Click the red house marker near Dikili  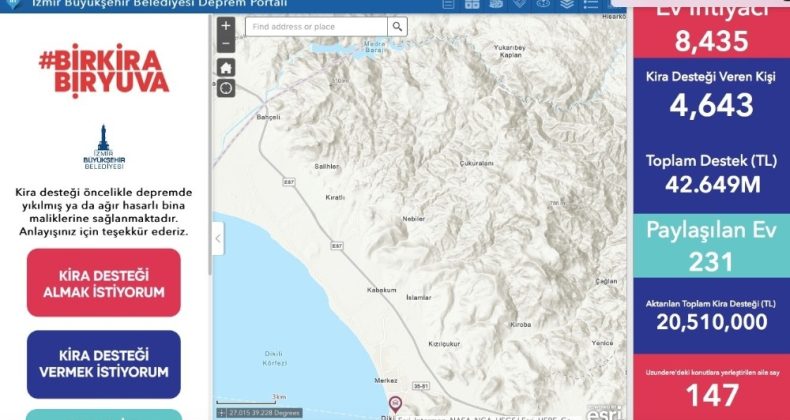pos(395,403)
